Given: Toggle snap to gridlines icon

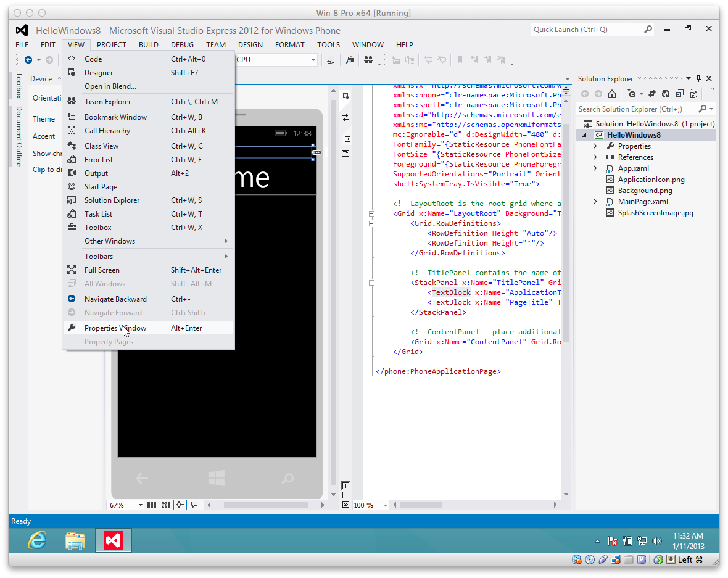Looking at the screenshot, I should point(166,505).
